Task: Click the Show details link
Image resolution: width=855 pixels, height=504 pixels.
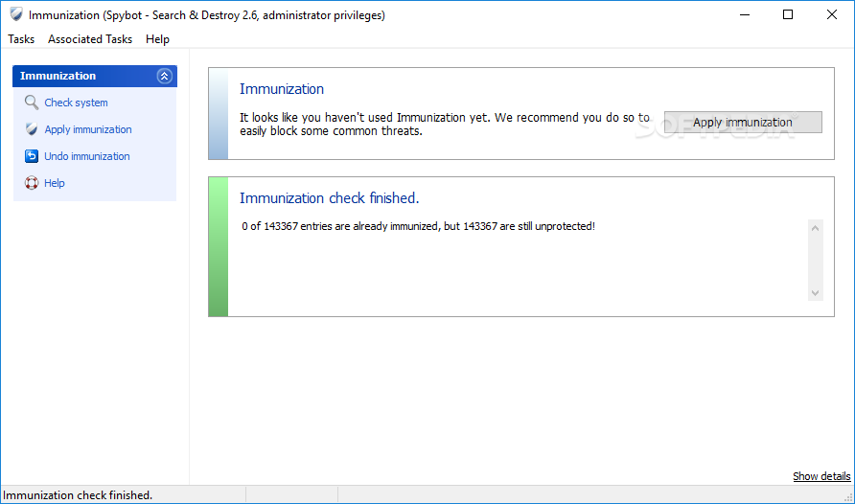Action: coord(821,476)
